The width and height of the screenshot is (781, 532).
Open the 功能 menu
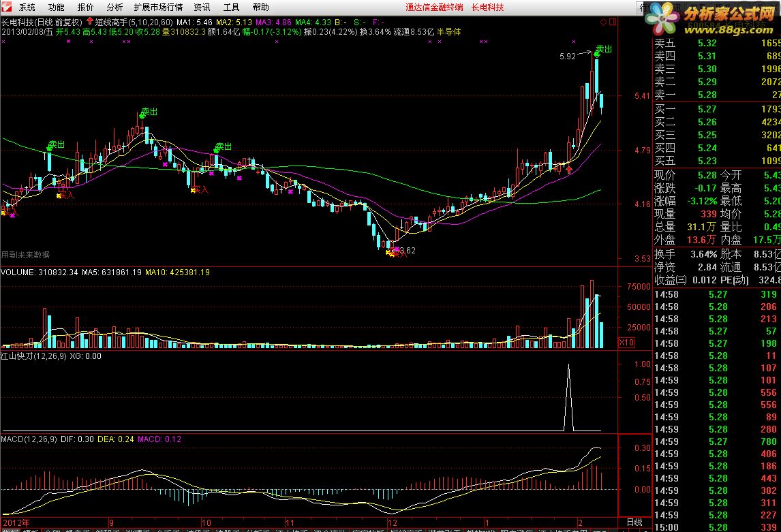pos(57,7)
